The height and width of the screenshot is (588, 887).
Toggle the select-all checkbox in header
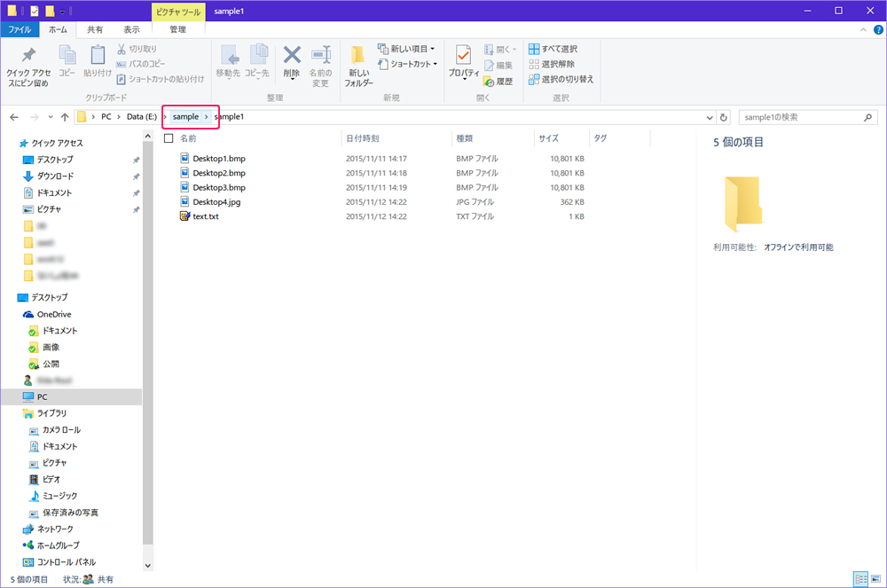click(169, 138)
